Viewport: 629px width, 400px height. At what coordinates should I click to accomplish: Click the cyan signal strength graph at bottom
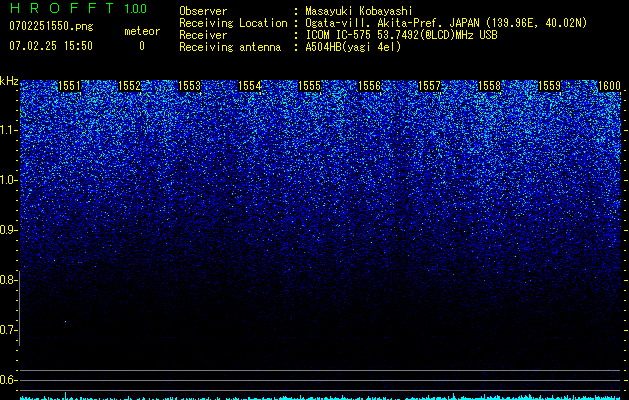[x=320, y=397]
